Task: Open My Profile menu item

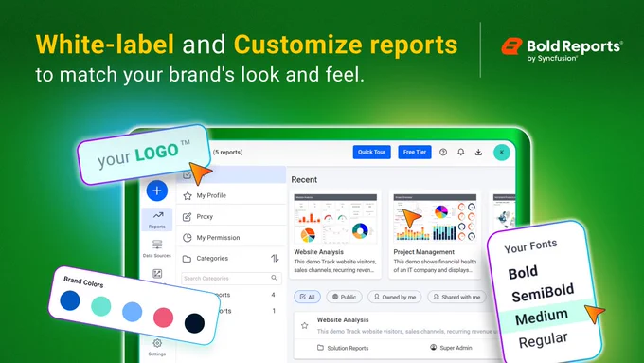Action: 231,195
